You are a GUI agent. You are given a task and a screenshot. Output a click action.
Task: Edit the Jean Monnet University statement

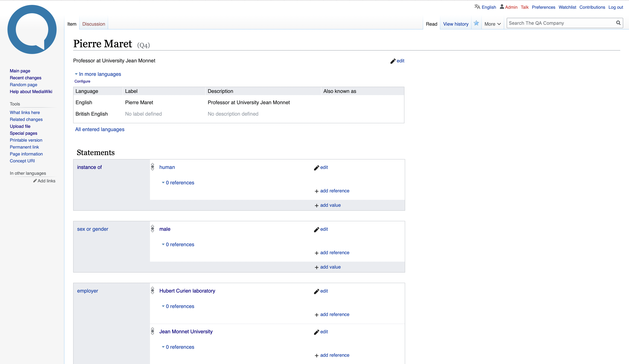point(321,332)
